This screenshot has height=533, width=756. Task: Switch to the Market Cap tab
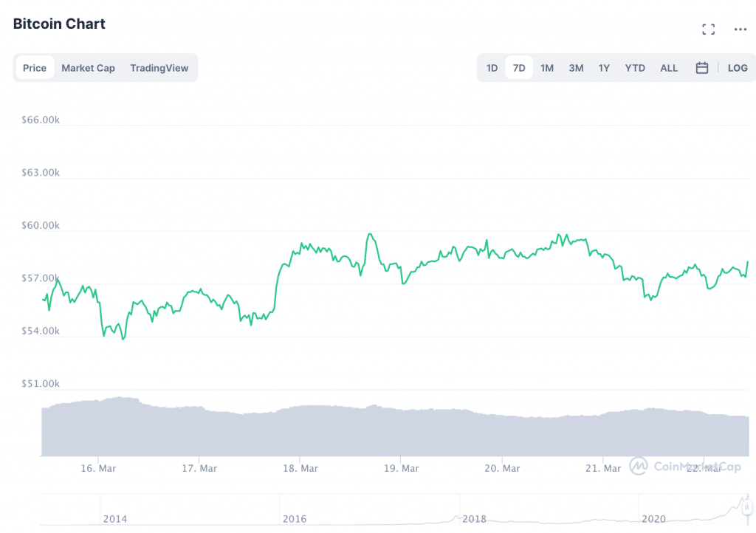pos(88,68)
